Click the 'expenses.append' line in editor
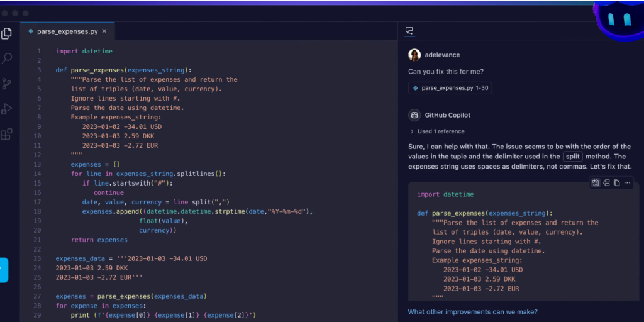 coord(198,211)
